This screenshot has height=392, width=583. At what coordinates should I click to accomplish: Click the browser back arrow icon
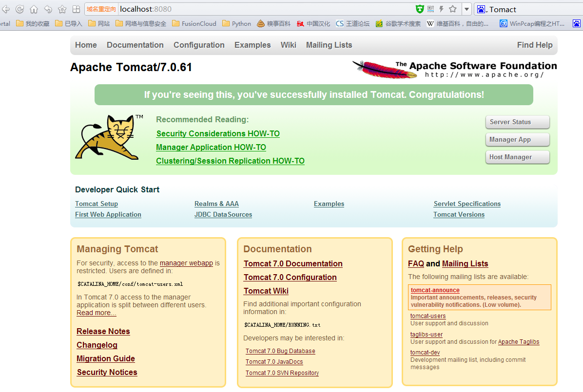(6, 9)
